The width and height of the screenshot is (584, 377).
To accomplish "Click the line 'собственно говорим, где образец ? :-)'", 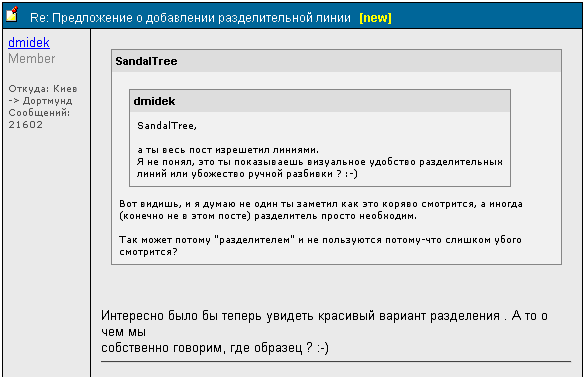I will 215,348.
